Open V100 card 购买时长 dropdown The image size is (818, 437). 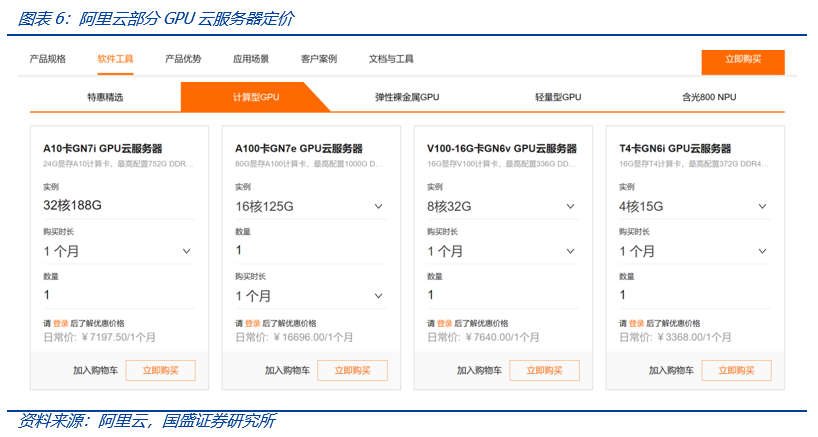pyautogui.click(x=503, y=251)
